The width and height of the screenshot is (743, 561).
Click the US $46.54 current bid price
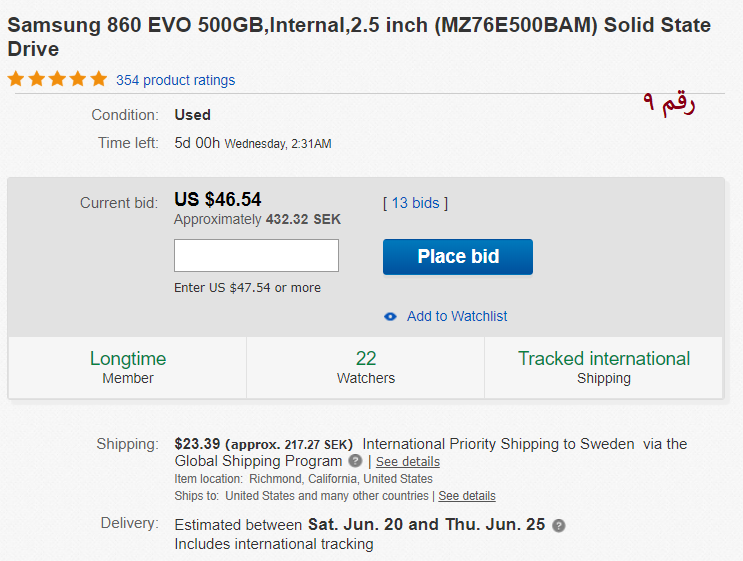[x=217, y=200]
